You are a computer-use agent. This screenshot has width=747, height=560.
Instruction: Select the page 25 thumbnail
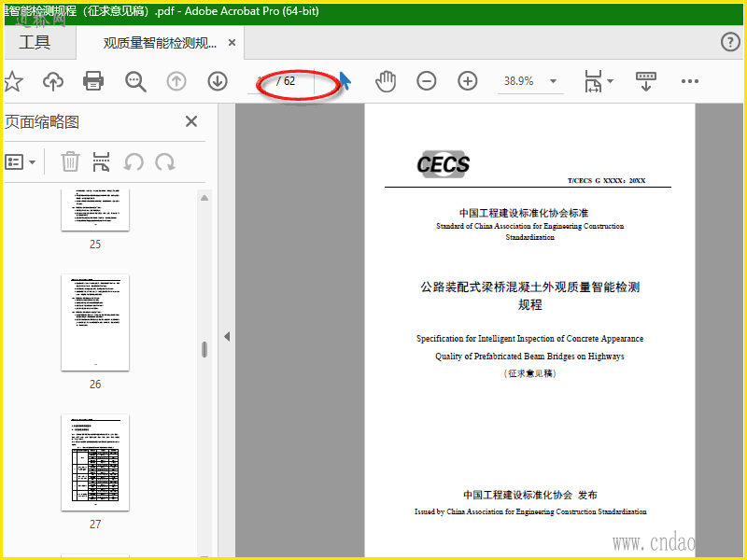click(95, 210)
